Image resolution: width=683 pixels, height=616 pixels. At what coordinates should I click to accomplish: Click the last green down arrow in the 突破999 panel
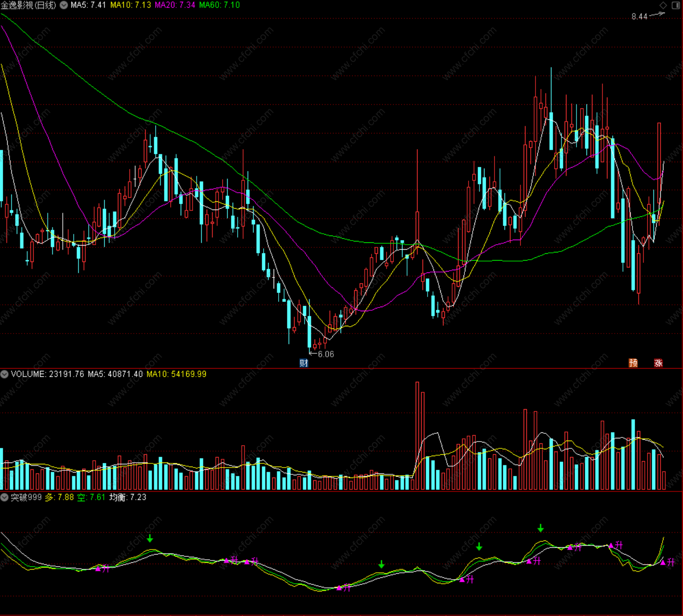point(540,528)
